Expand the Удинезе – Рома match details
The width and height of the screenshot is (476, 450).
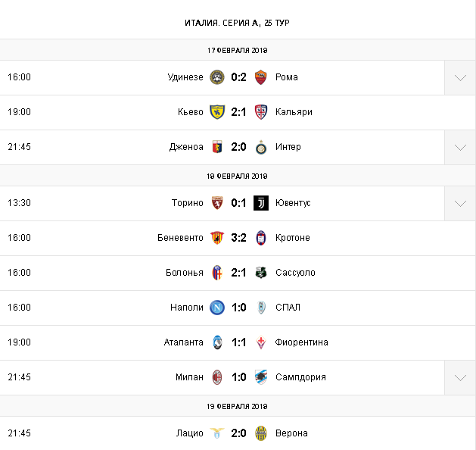[460, 77]
